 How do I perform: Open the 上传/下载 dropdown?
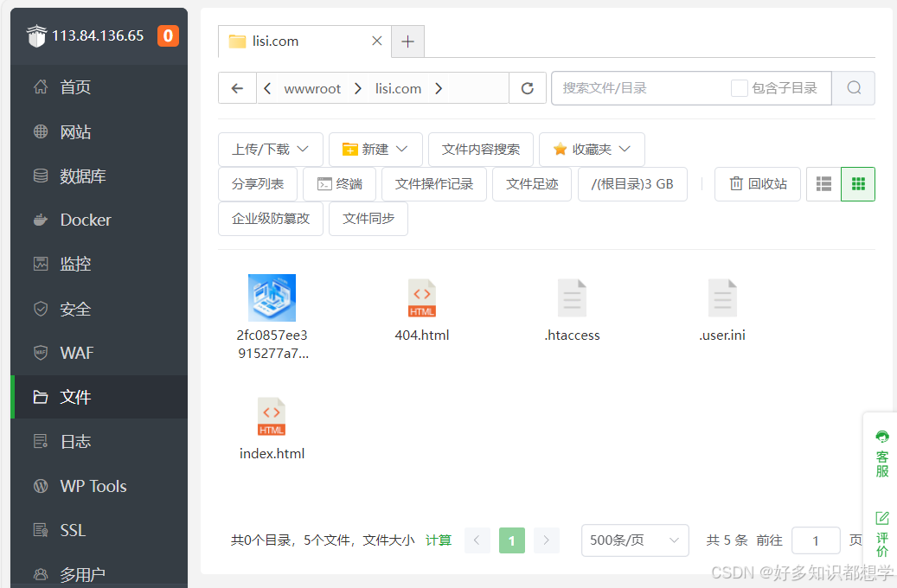(x=271, y=150)
